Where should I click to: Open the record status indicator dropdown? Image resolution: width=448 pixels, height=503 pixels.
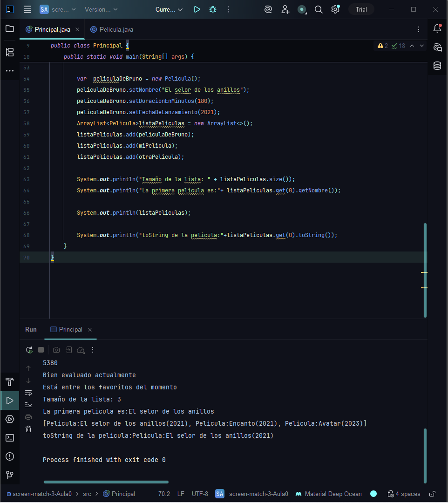pos(302,10)
